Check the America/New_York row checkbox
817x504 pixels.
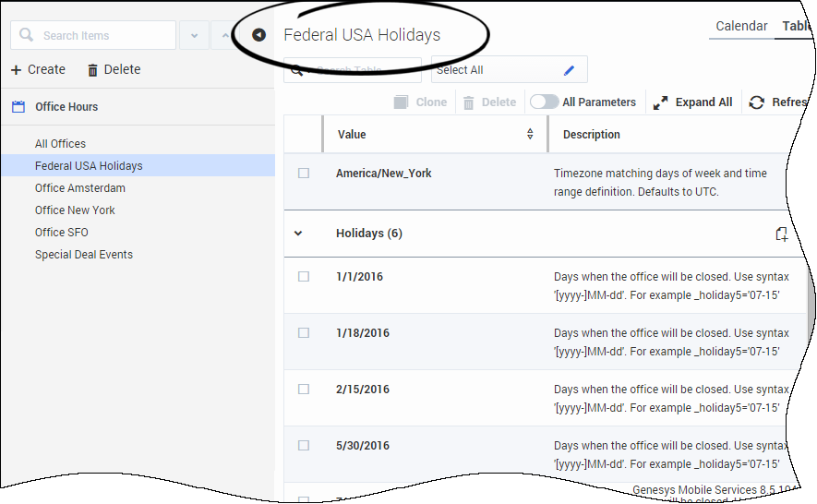[x=304, y=174]
